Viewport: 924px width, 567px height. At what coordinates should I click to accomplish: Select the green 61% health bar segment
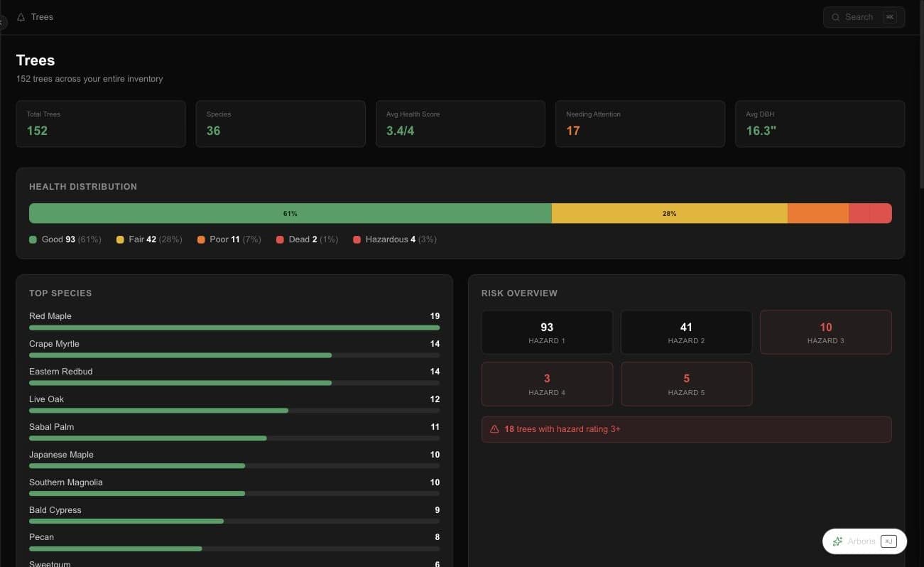(290, 213)
